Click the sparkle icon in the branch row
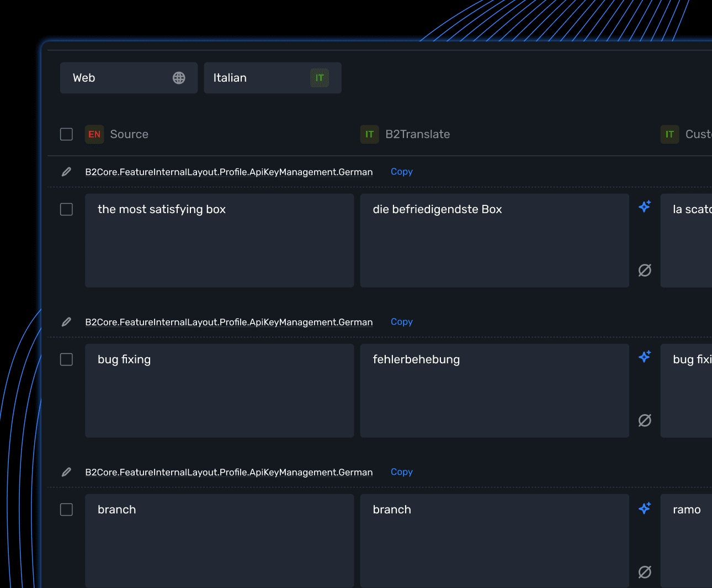Image resolution: width=712 pixels, height=588 pixels. (644, 507)
